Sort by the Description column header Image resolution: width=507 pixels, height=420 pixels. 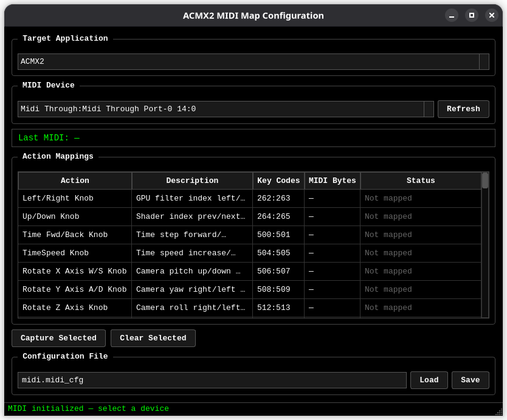192,181
